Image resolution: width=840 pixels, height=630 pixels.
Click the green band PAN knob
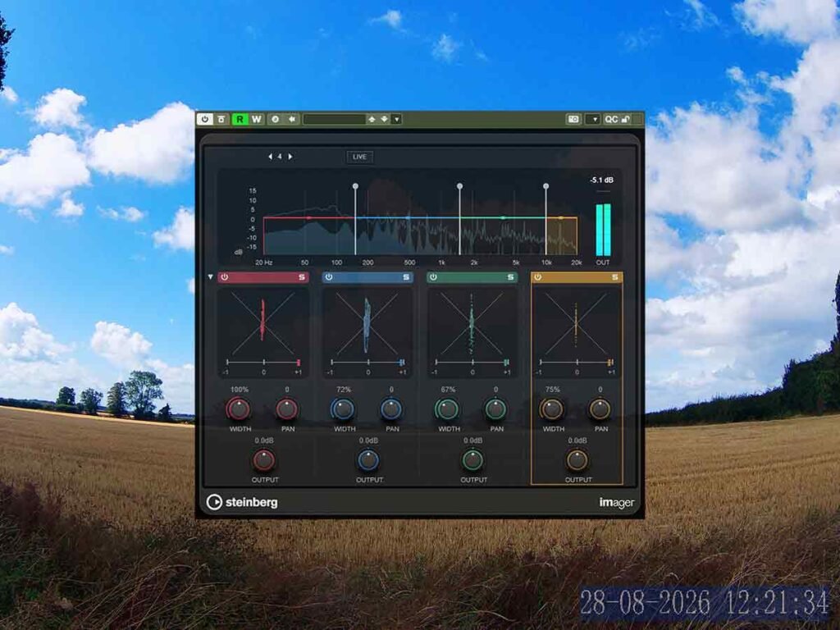pos(496,409)
